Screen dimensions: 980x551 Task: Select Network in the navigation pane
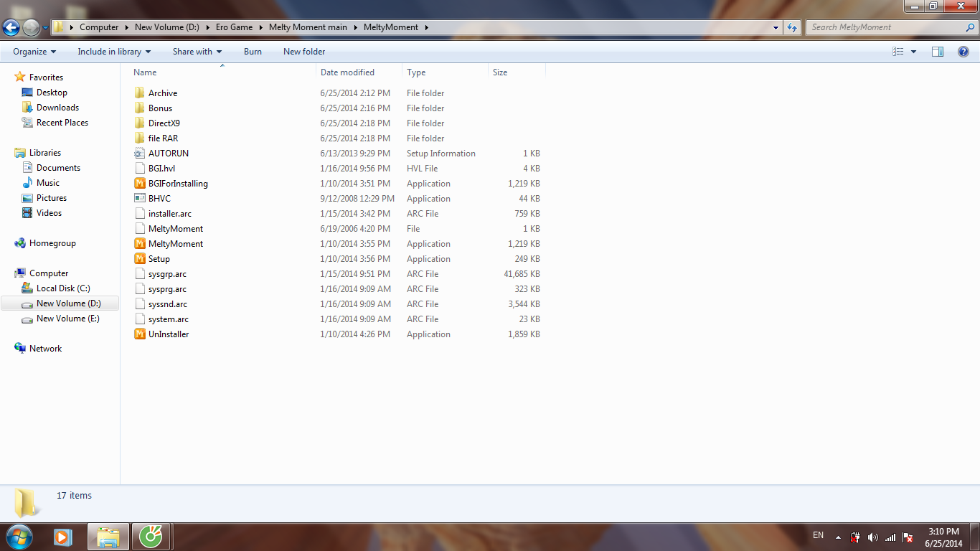pyautogui.click(x=45, y=349)
